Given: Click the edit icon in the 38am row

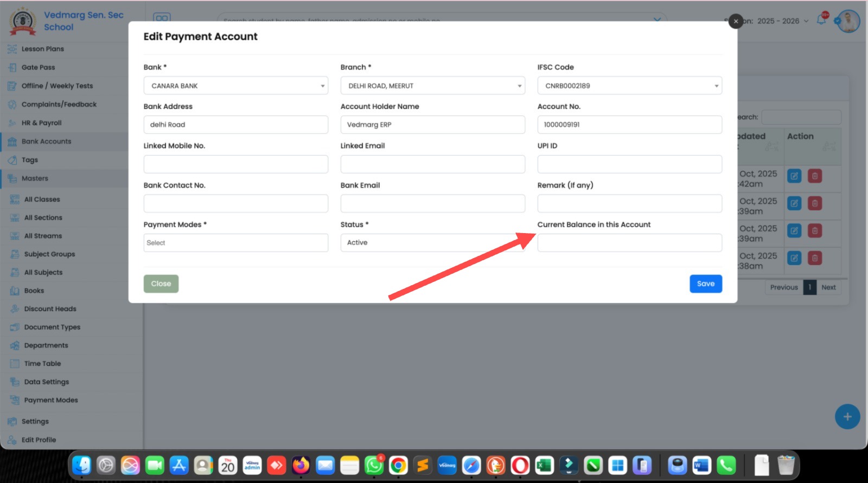Looking at the screenshot, I should 794,258.
